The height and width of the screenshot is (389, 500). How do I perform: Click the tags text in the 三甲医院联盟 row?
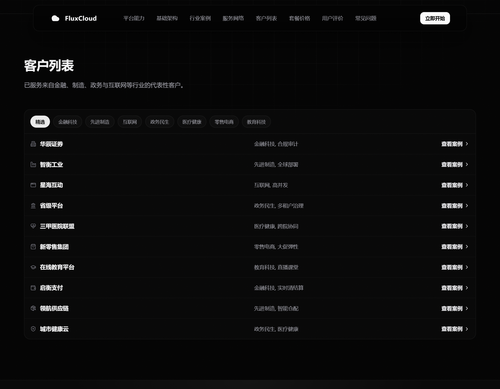click(276, 226)
